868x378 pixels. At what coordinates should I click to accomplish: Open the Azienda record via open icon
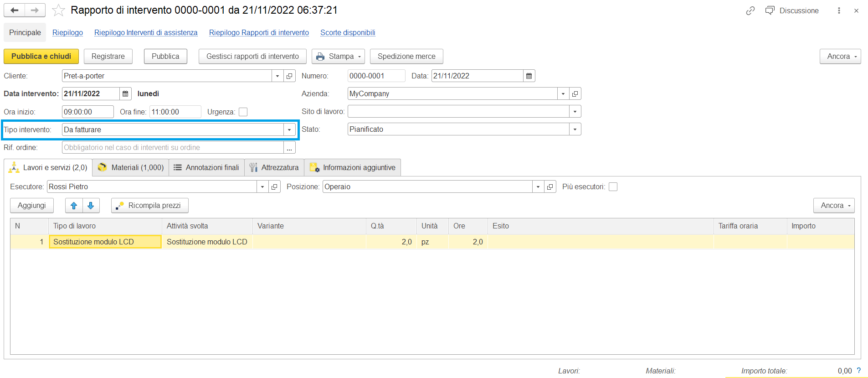[x=575, y=93]
